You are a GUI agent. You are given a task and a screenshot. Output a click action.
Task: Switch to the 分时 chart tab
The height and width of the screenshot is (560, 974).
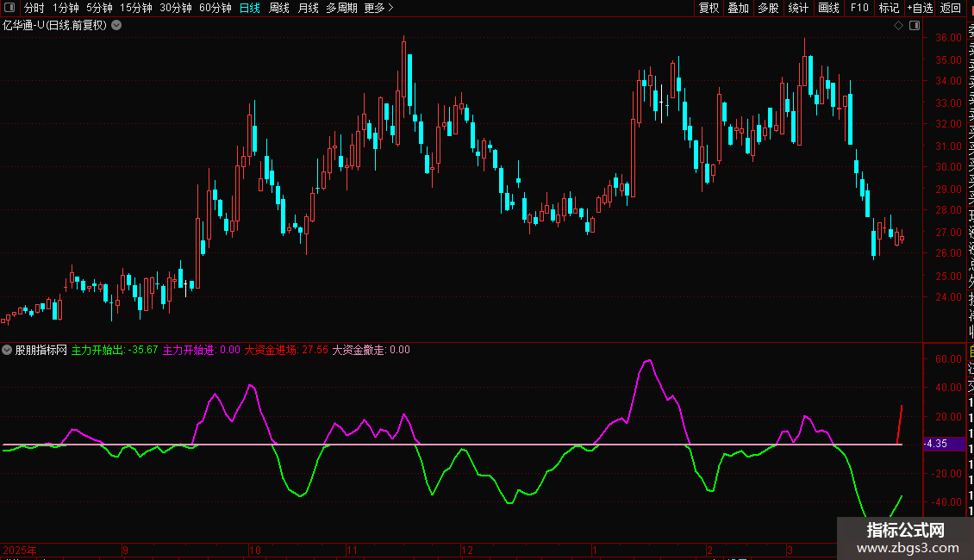click(34, 8)
